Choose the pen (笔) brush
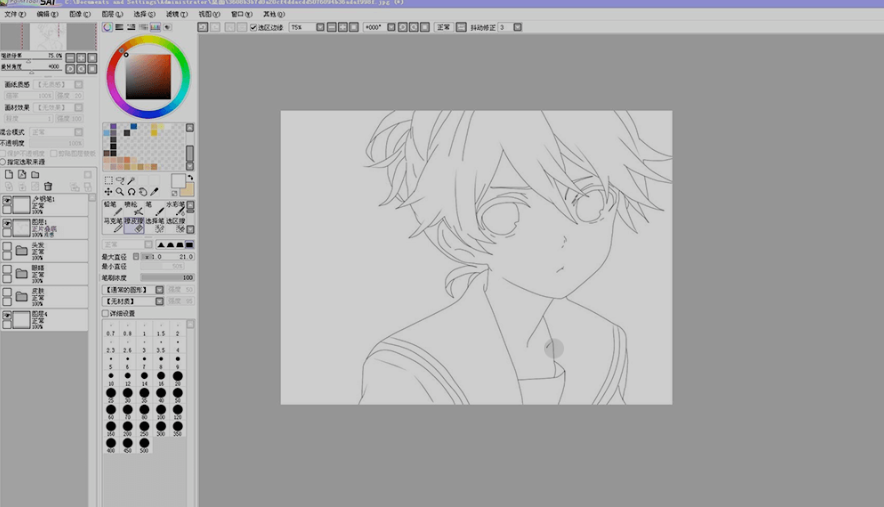This screenshot has height=507, width=884. pyautogui.click(x=154, y=208)
